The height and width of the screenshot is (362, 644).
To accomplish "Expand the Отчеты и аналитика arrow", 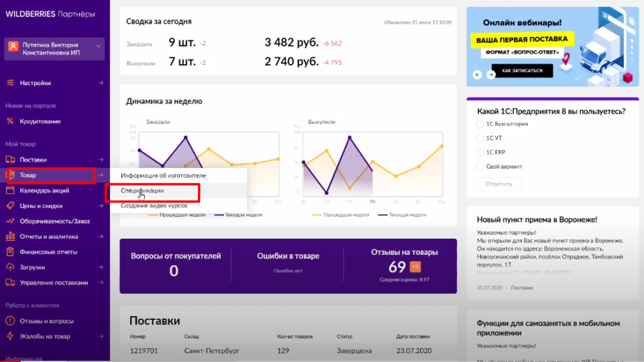I will 101,236.
